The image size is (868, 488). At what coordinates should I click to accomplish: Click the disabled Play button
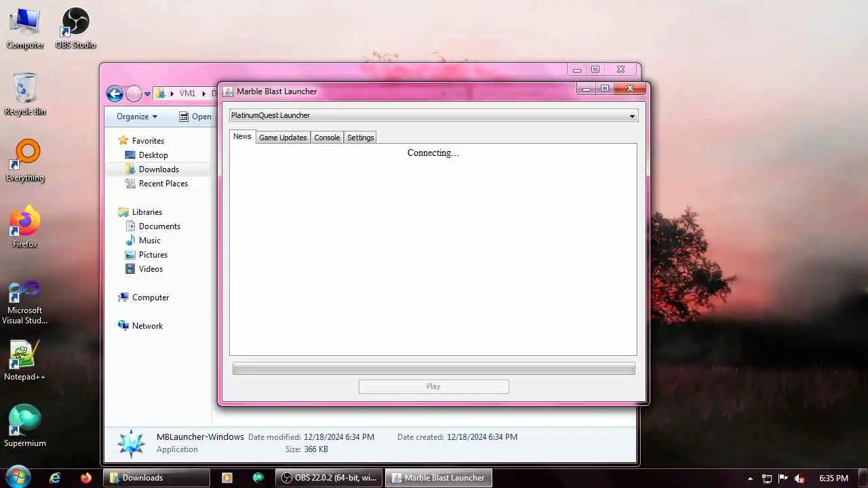click(433, 386)
